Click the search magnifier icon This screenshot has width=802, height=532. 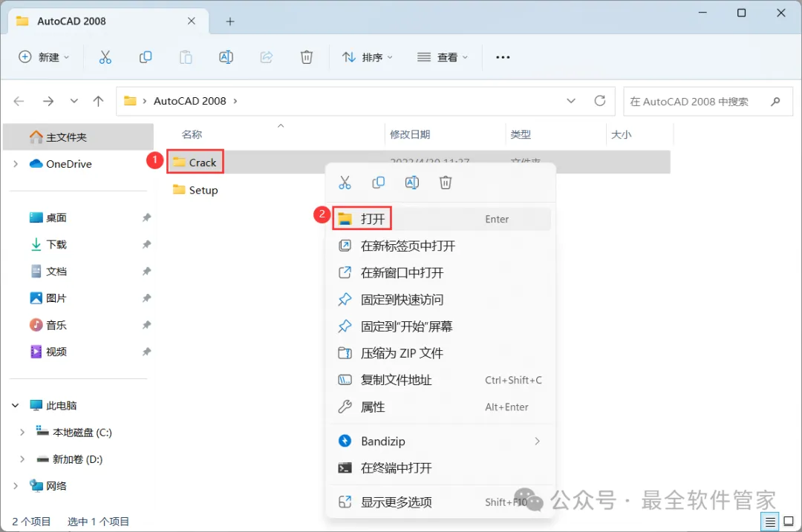[x=775, y=101]
